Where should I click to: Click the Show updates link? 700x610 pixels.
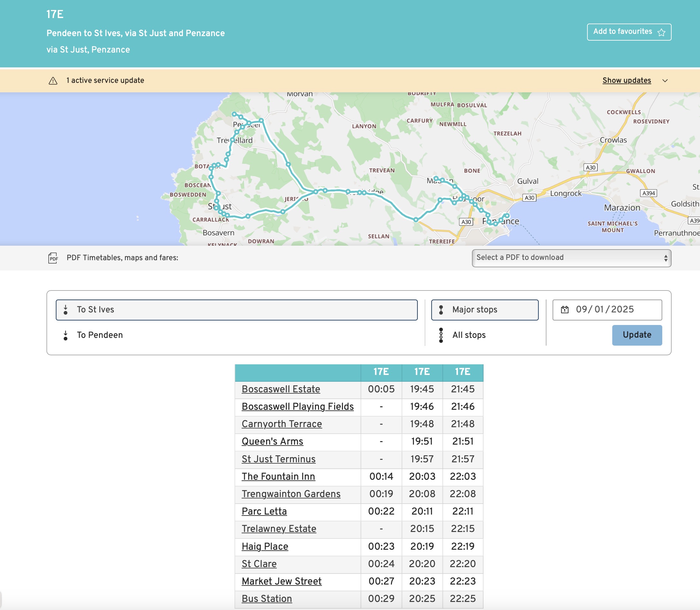626,80
